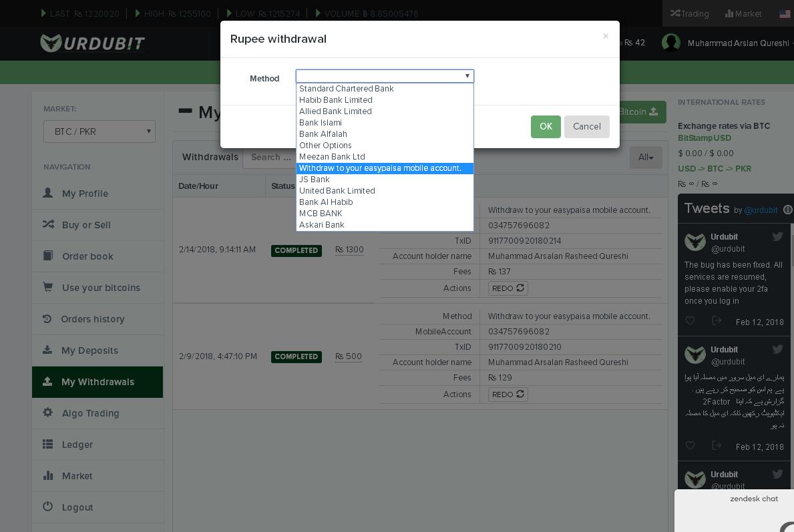Choose JS Bank from method list
The width and height of the screenshot is (794, 532).
[x=385, y=179]
